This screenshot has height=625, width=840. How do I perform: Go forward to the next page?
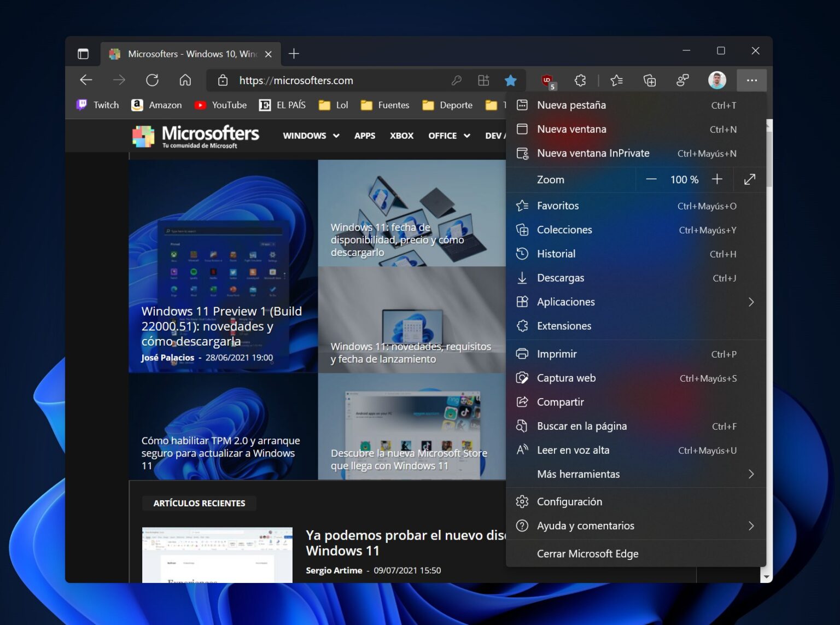click(119, 80)
